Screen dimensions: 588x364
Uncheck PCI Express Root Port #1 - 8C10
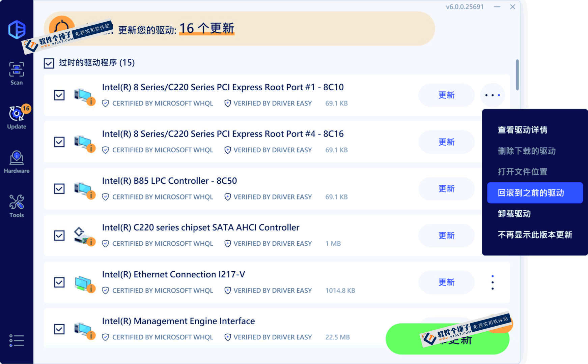coord(59,95)
